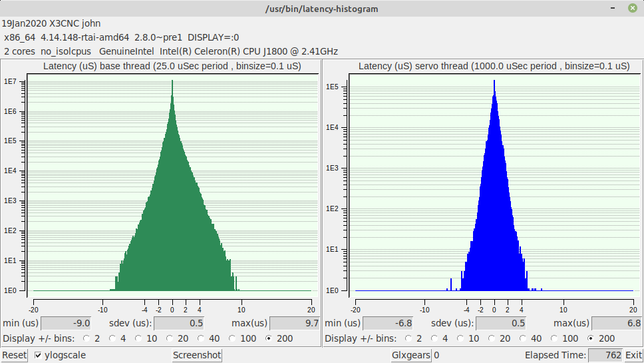The image size is (644, 363).
Task: Select 200 bins for base thread display
Action: pyautogui.click(x=269, y=338)
